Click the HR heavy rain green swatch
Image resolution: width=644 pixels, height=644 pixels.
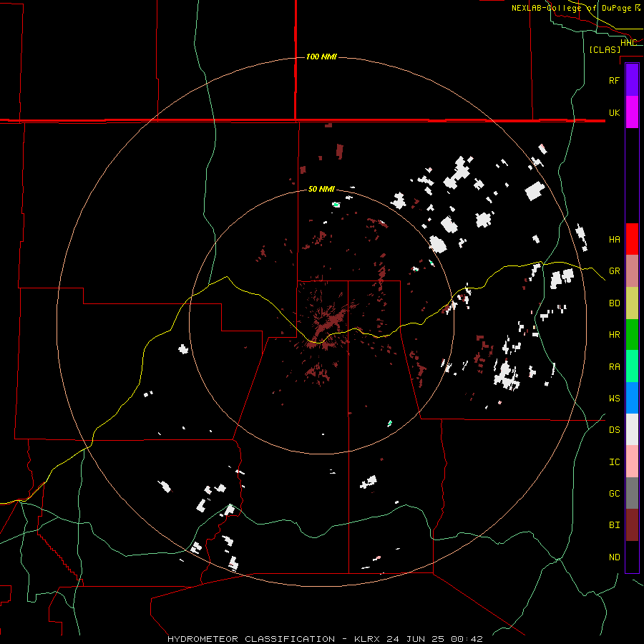[x=632, y=335]
